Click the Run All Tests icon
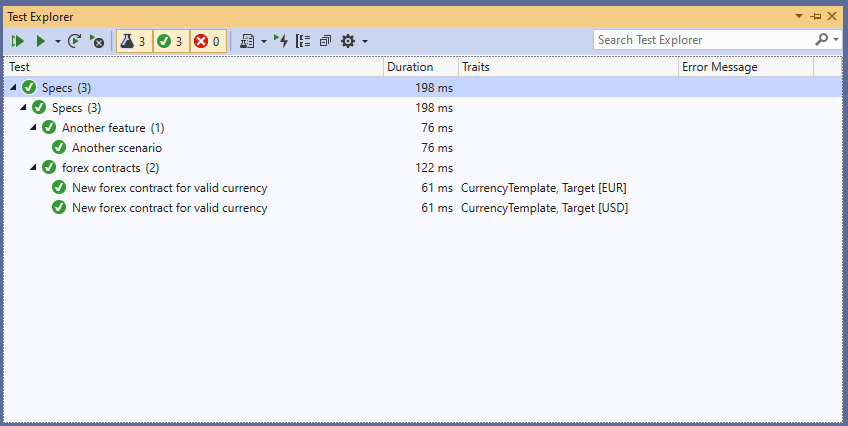This screenshot has height=426, width=848. point(18,41)
